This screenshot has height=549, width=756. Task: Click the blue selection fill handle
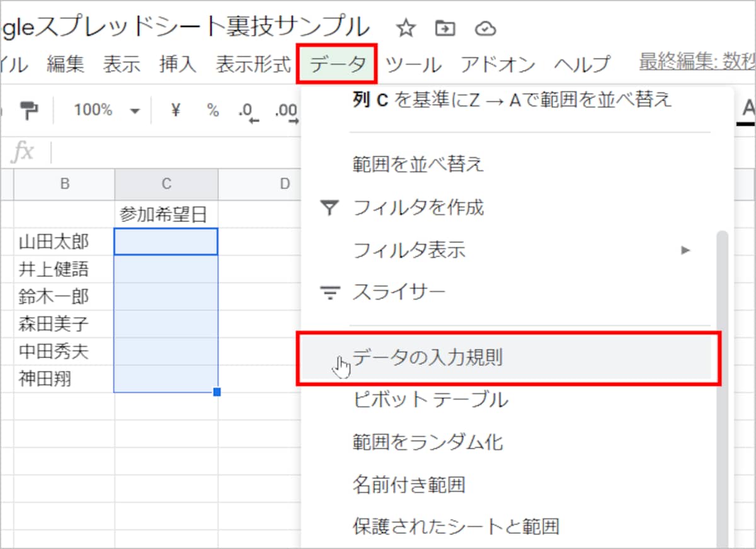pos(217,392)
